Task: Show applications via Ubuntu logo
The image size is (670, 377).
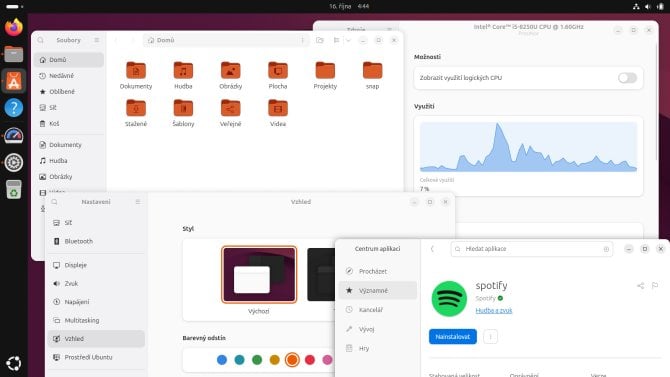Action: (14, 364)
